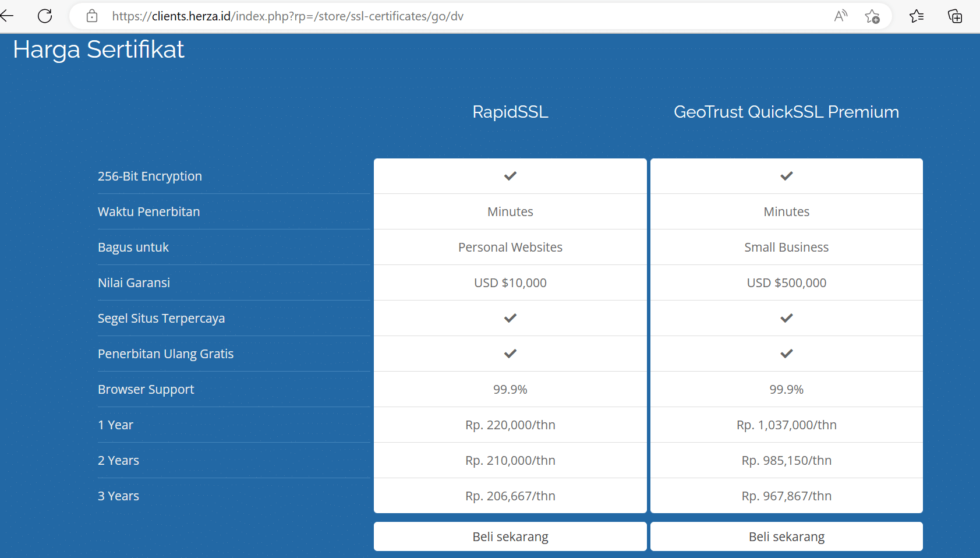Reload the page with the refresh icon
The height and width of the screenshot is (558, 980).
tap(45, 16)
